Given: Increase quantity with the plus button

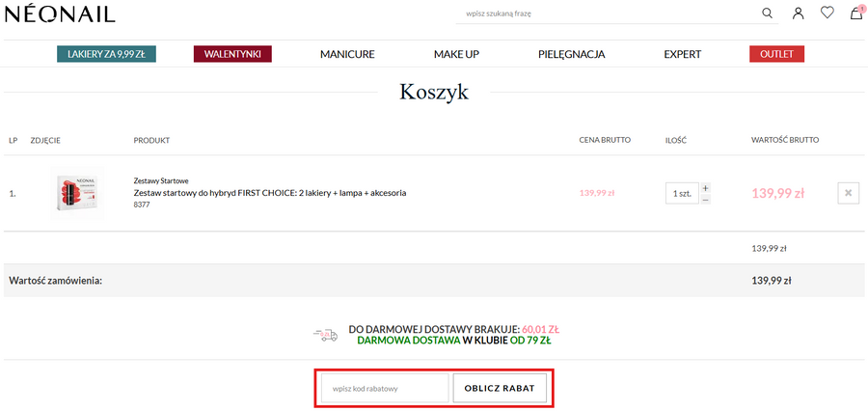Looking at the screenshot, I should 706,187.
